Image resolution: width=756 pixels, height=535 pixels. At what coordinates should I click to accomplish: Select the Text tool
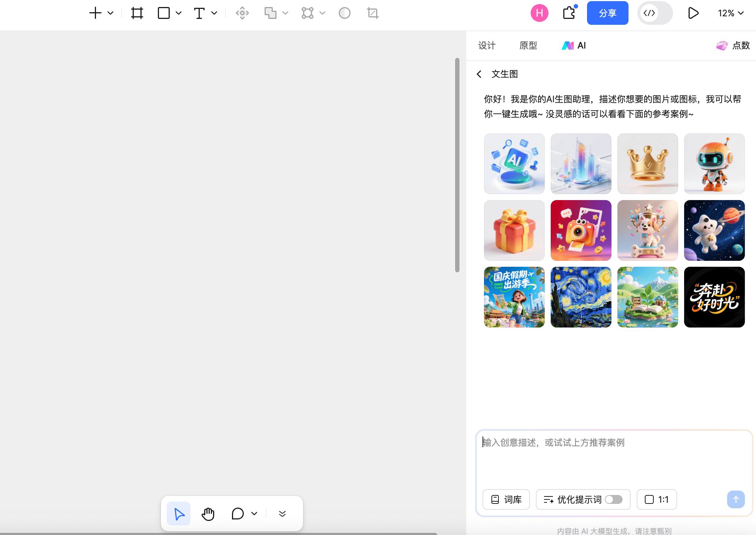click(200, 13)
